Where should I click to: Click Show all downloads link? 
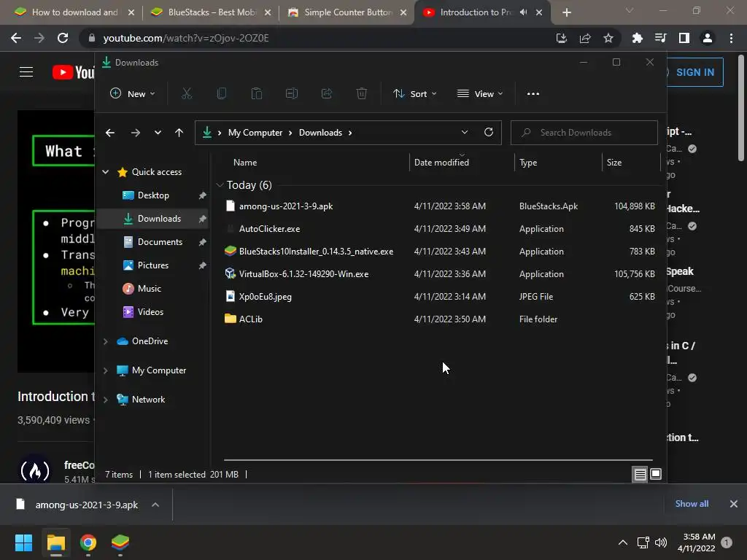[x=692, y=504]
